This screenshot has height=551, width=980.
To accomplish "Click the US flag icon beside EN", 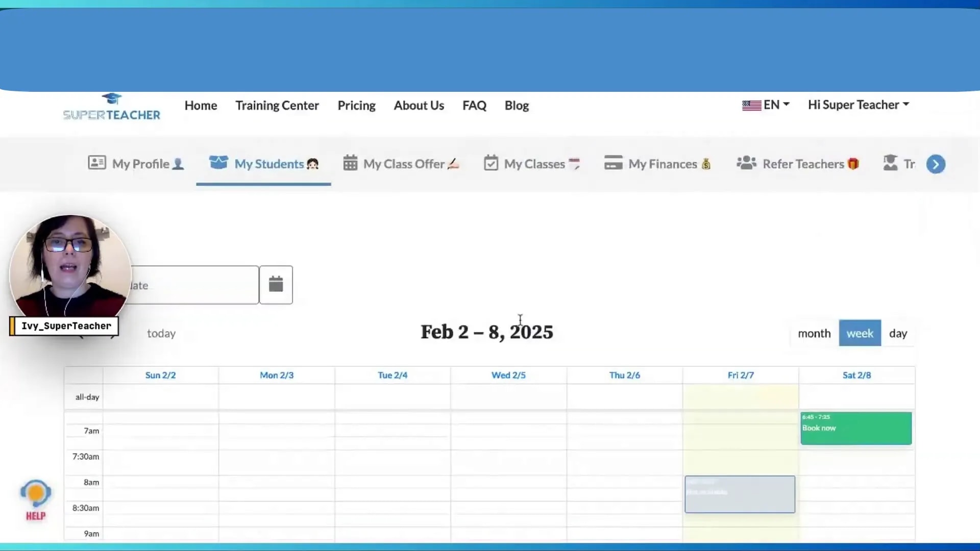I will pyautogui.click(x=751, y=105).
